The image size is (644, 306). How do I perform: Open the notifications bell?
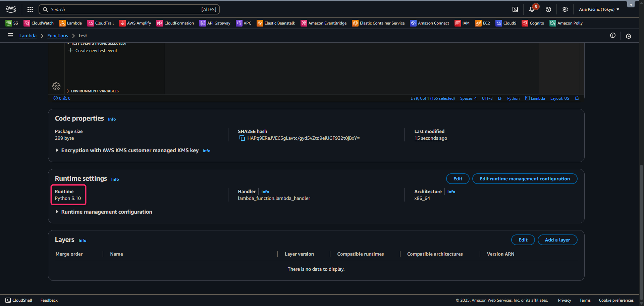click(x=532, y=9)
